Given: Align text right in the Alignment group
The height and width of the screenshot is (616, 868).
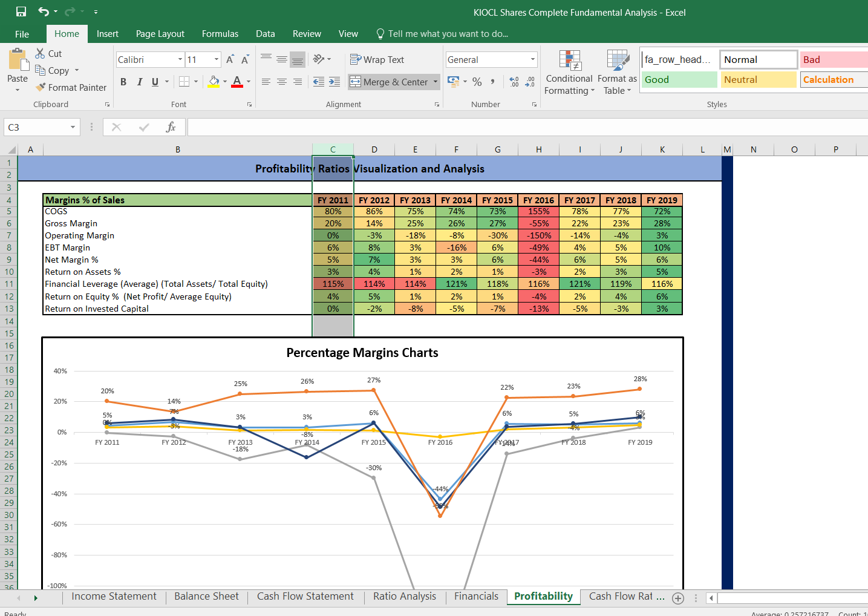Looking at the screenshot, I should click(x=298, y=82).
